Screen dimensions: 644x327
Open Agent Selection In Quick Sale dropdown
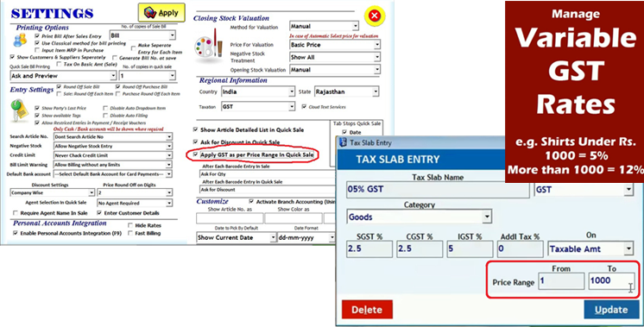coord(135,203)
